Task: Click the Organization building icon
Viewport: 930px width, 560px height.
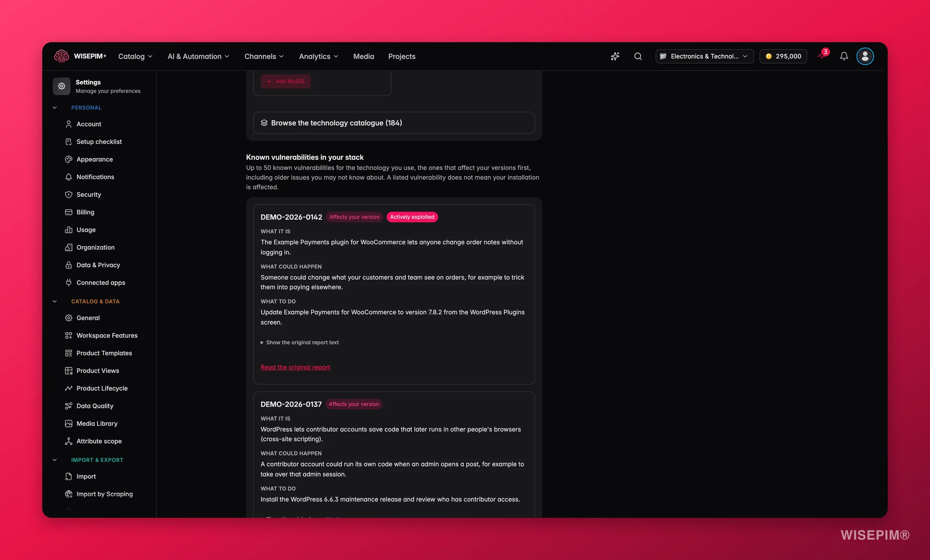Action: click(x=69, y=248)
